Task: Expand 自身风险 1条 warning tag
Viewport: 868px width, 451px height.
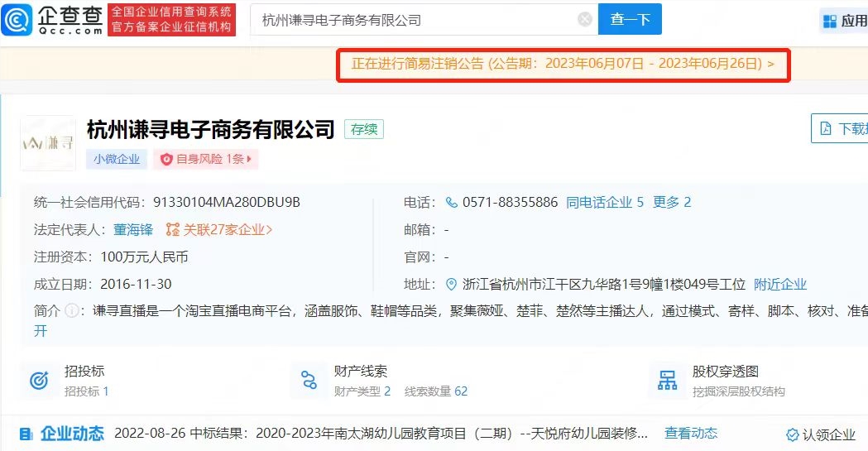Action: click(x=206, y=160)
